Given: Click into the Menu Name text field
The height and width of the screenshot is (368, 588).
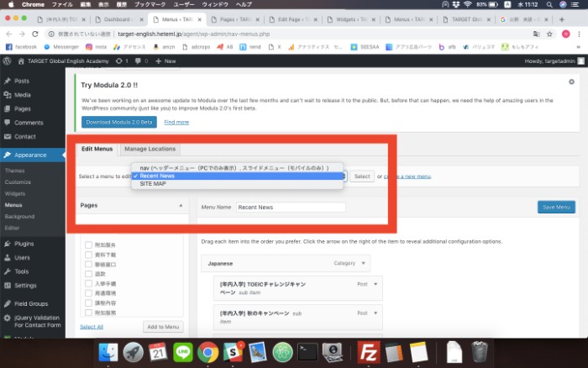Looking at the screenshot, I should pos(290,207).
